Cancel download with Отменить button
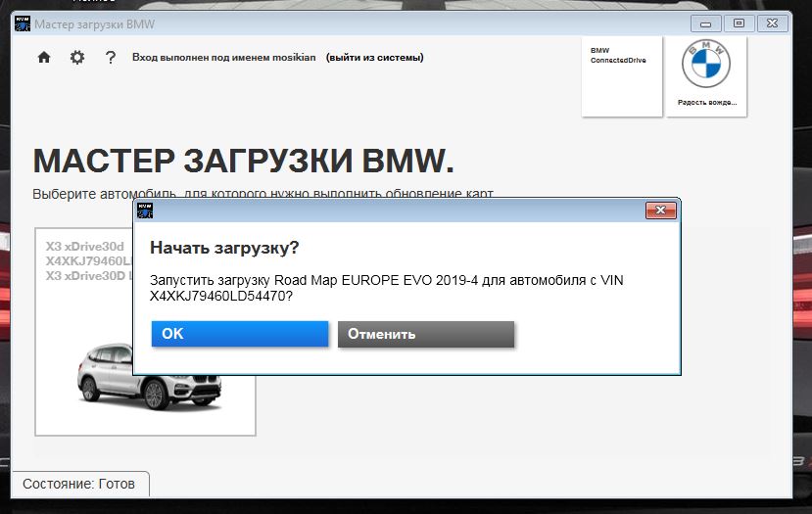 [x=426, y=334]
